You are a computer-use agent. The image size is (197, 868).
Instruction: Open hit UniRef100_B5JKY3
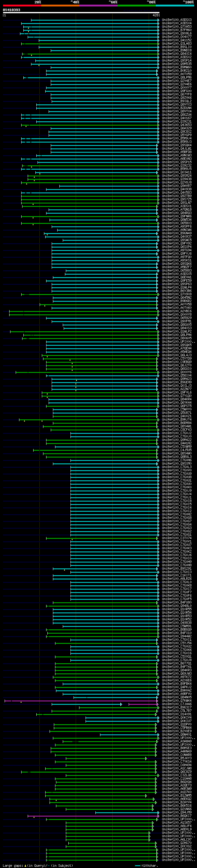177,758
